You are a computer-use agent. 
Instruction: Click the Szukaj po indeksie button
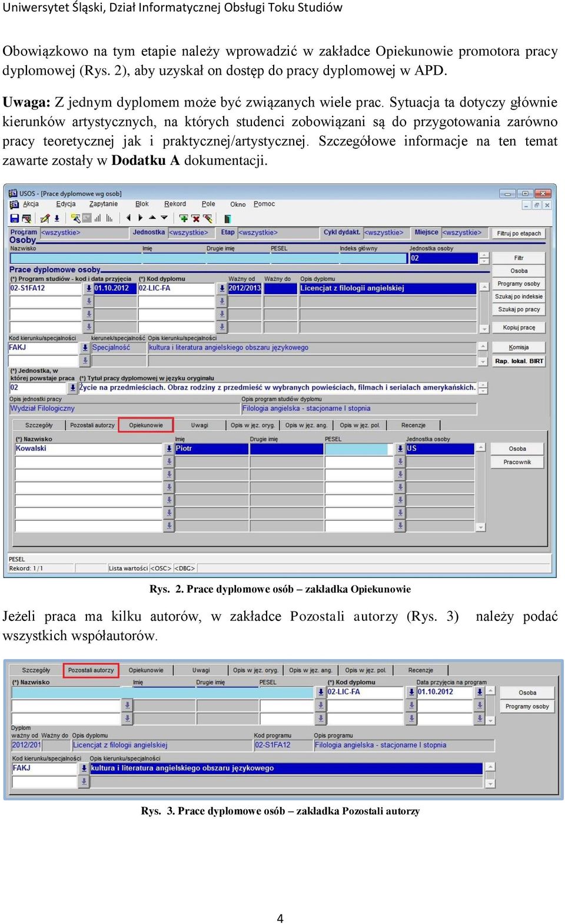519,297
